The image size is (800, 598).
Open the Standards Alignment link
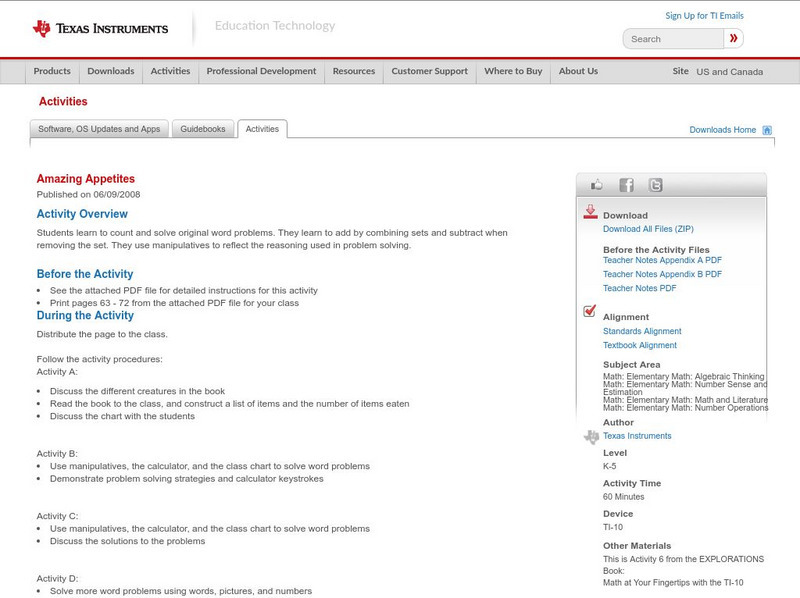coord(641,330)
